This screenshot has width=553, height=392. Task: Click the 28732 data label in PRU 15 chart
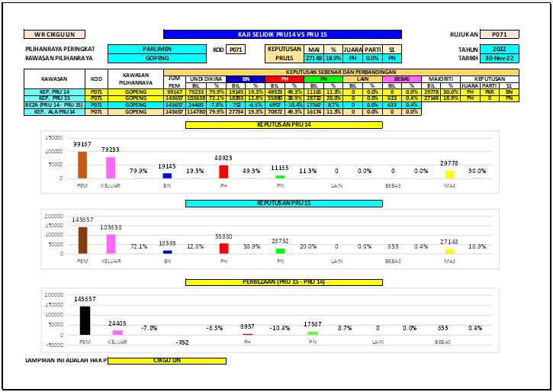pos(281,241)
